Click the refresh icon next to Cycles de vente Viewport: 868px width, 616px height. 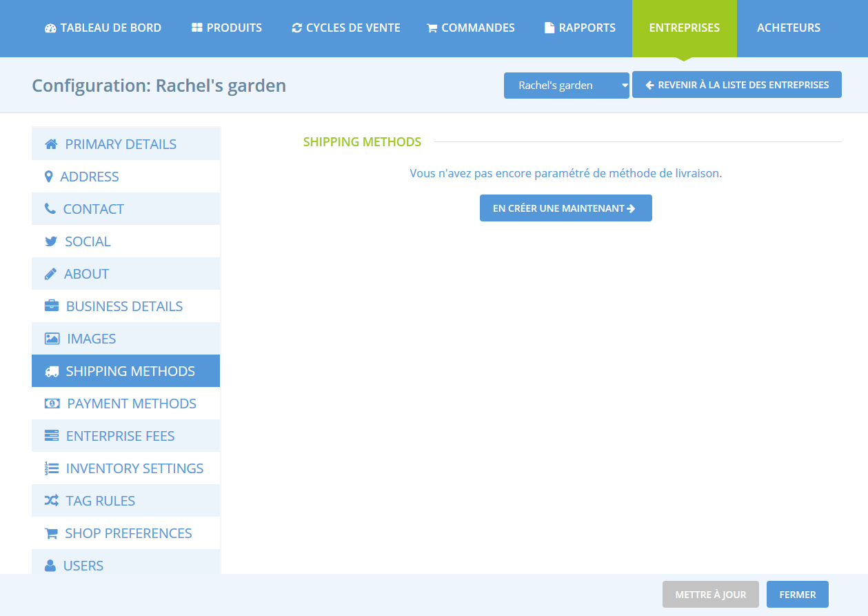[297, 28]
